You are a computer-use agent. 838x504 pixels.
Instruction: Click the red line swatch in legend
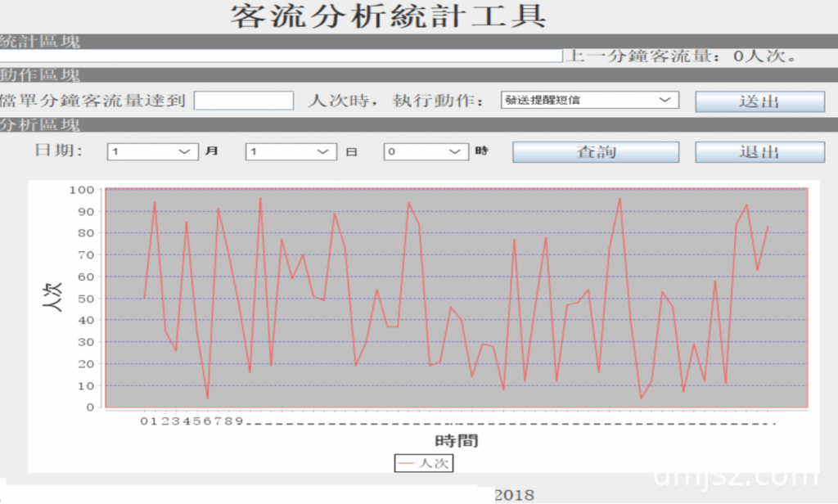[x=407, y=463]
